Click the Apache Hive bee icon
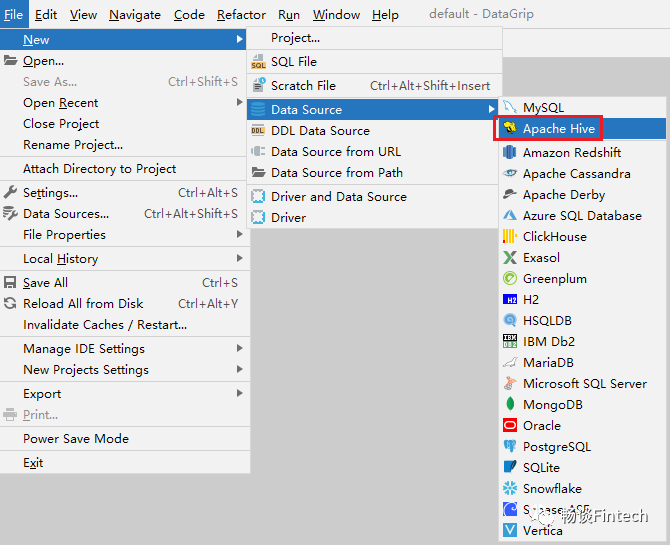 coord(509,128)
